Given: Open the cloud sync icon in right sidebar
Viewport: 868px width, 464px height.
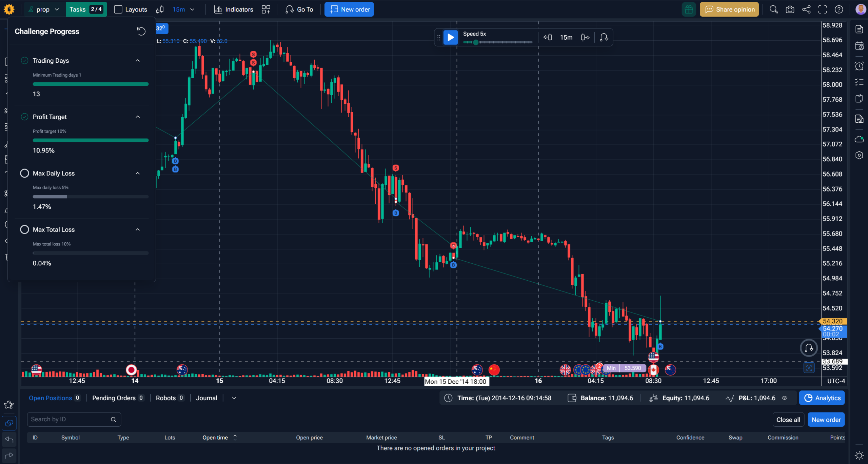Looking at the screenshot, I should tap(859, 139).
